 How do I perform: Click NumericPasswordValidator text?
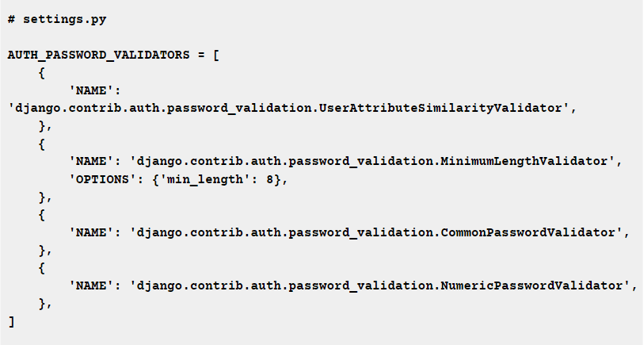532,286
